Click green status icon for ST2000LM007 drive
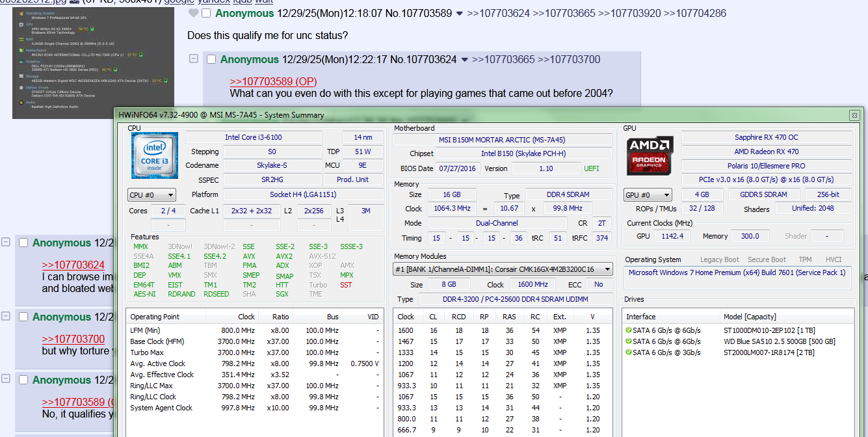Image resolution: width=868 pixels, height=437 pixels. [x=629, y=352]
